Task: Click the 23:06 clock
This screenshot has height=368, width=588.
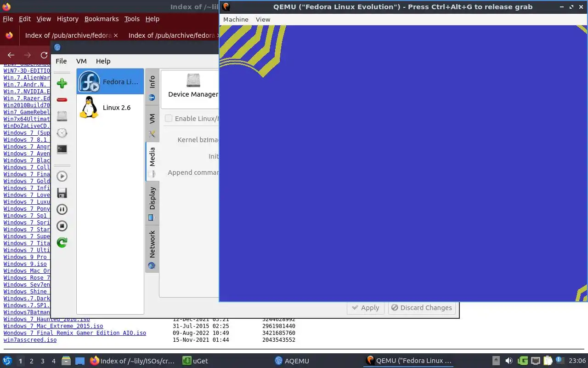Action: click(x=577, y=361)
